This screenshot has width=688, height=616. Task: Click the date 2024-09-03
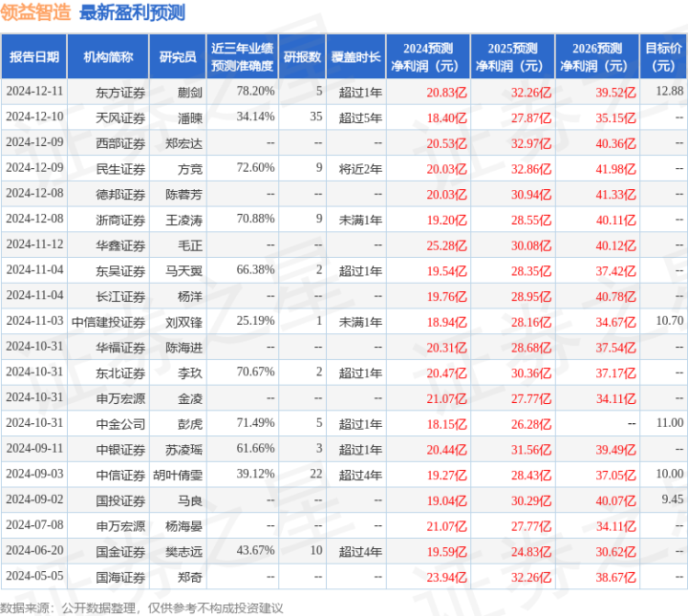(34, 474)
